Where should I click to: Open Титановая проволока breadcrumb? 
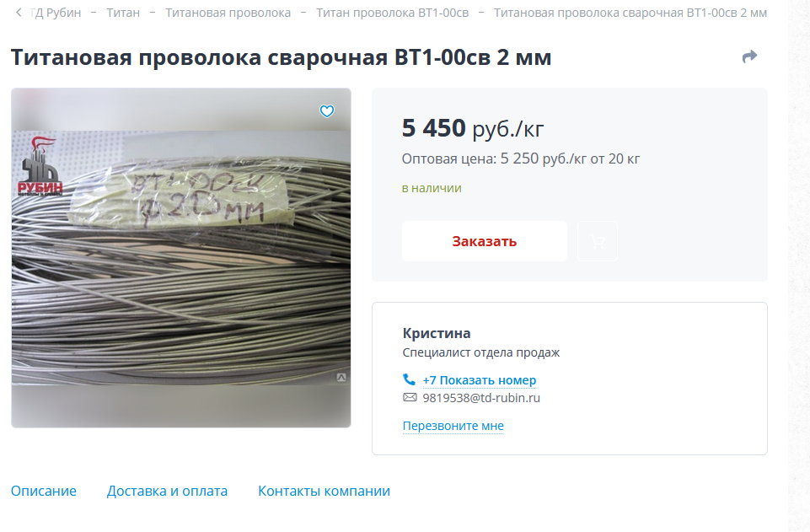tap(228, 13)
